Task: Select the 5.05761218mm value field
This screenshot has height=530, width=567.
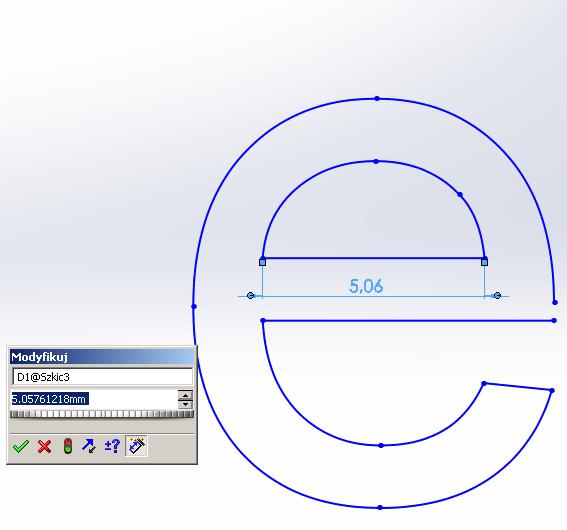Action: (x=95, y=399)
